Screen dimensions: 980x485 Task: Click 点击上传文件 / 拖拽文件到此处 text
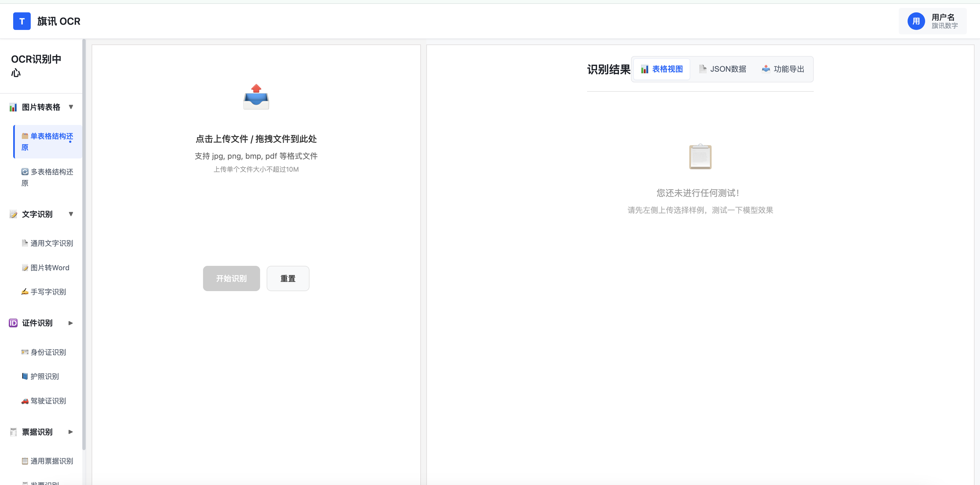click(256, 139)
